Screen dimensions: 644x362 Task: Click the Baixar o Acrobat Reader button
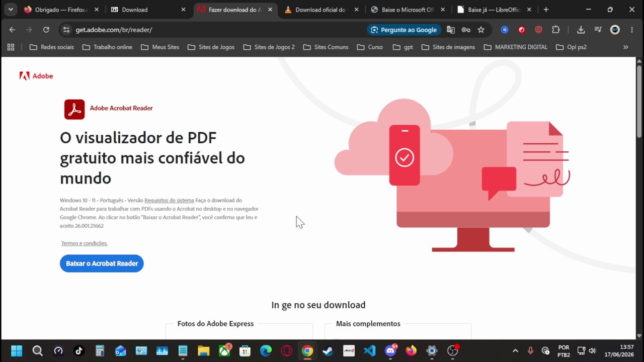(x=102, y=263)
